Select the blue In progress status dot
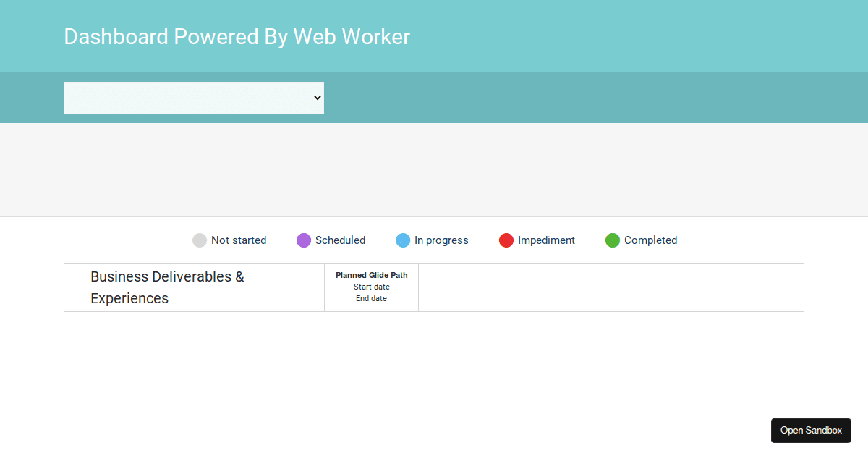This screenshot has height=456, width=868. click(x=403, y=240)
